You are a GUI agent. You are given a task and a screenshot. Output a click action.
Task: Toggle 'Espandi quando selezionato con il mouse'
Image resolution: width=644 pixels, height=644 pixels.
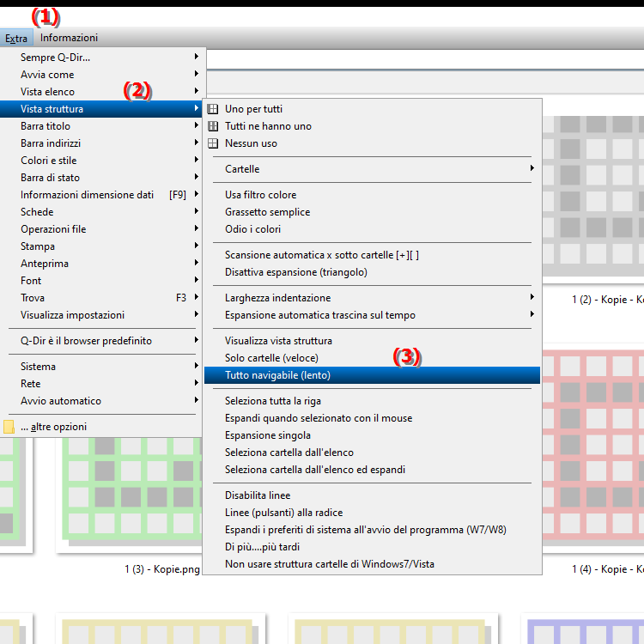click(372, 418)
